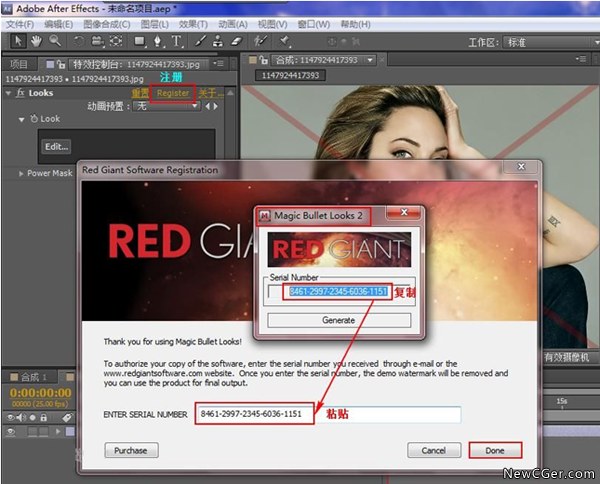Open the animation preset dropdown

tap(166, 106)
